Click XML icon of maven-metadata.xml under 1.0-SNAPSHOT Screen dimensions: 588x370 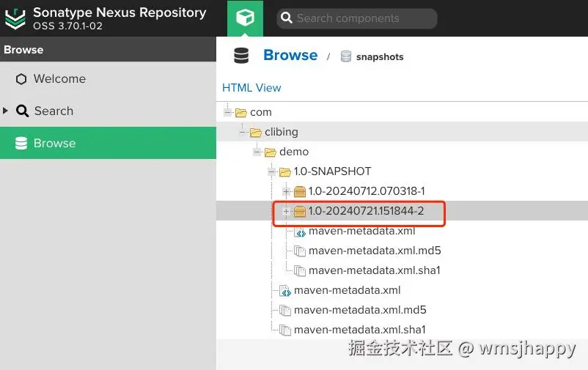point(300,232)
